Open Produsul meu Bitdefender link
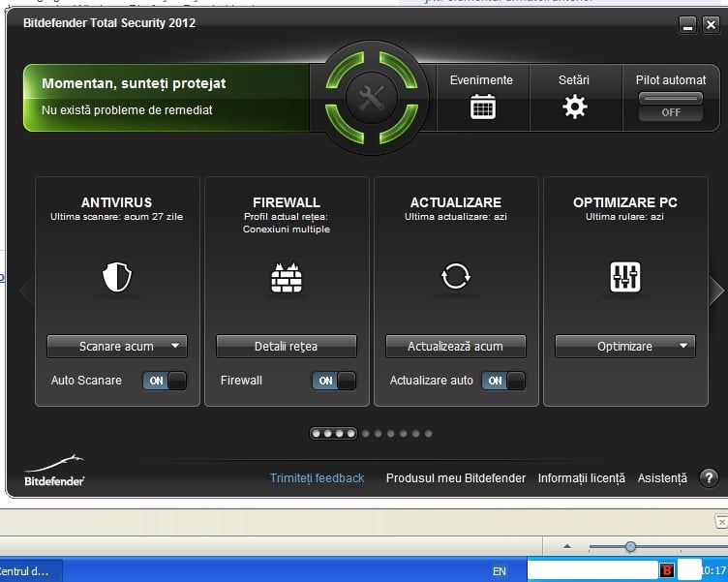This screenshot has width=728, height=582. pyautogui.click(x=455, y=478)
